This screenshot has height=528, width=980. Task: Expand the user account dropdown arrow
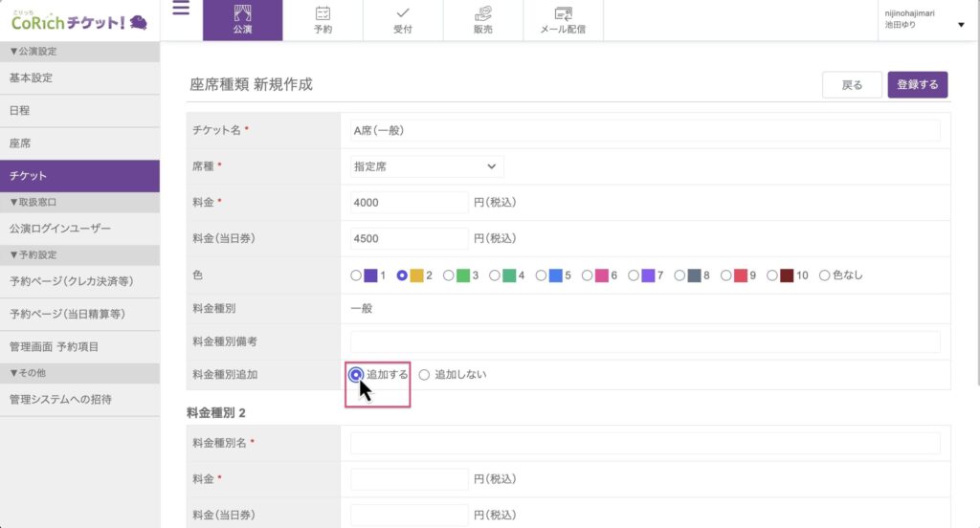coord(961,25)
